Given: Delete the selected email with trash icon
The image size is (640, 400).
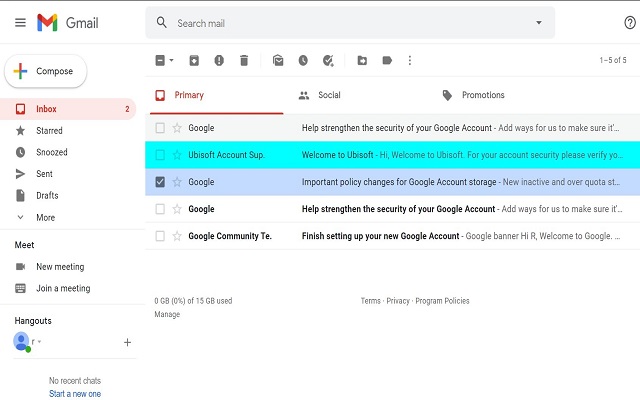Looking at the screenshot, I should click(x=244, y=60).
